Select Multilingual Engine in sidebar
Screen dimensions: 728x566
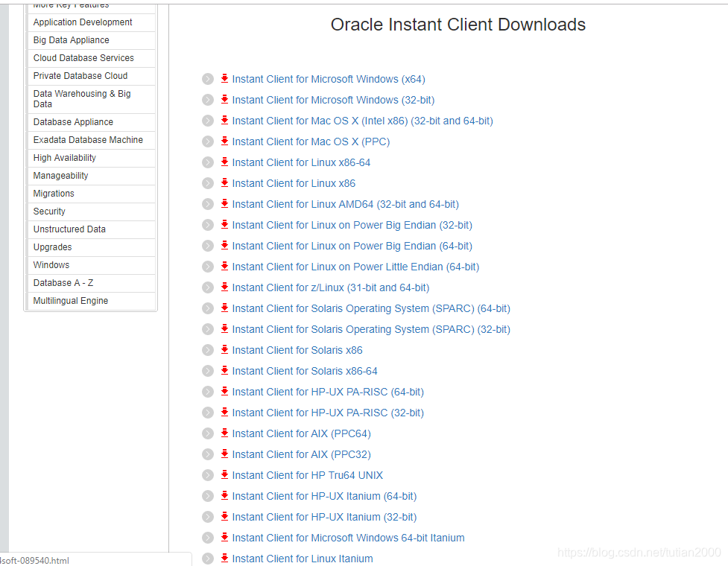click(x=92, y=301)
